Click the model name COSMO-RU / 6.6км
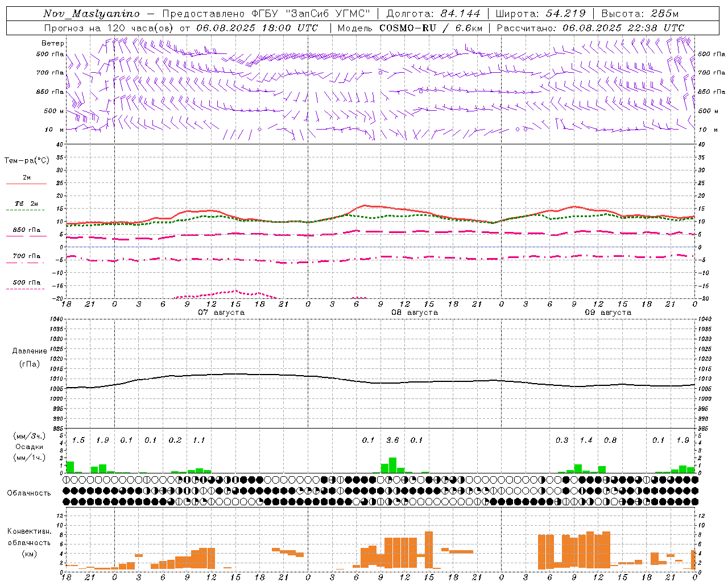This screenshot has height=582, width=728. click(431, 28)
